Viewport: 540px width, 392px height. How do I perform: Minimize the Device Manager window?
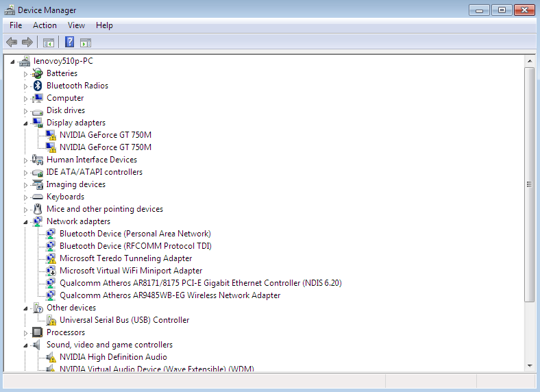point(479,10)
